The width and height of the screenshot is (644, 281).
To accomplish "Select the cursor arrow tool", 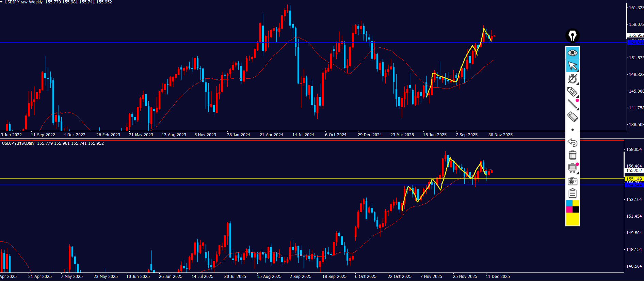I will pos(573,66).
